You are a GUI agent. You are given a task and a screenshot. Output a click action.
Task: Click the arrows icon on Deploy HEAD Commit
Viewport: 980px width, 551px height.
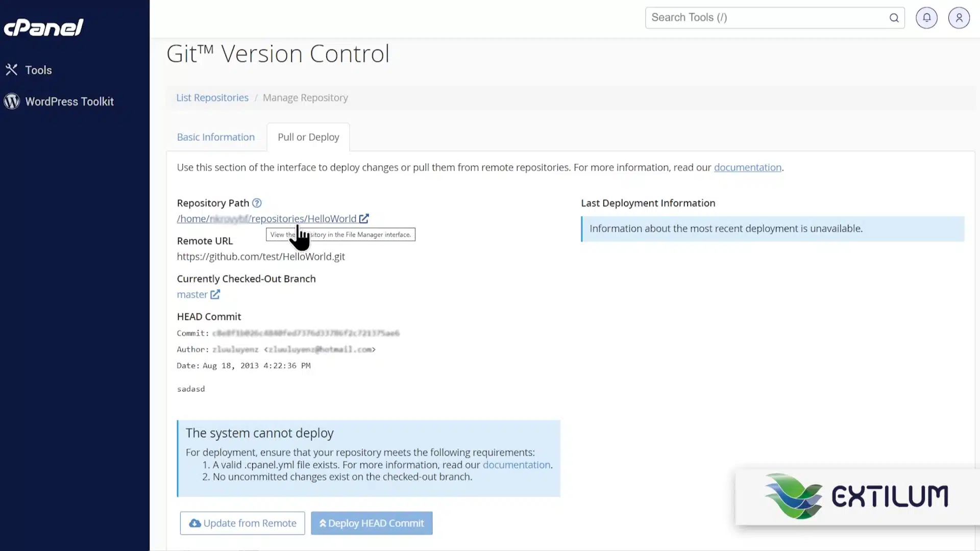323,523
